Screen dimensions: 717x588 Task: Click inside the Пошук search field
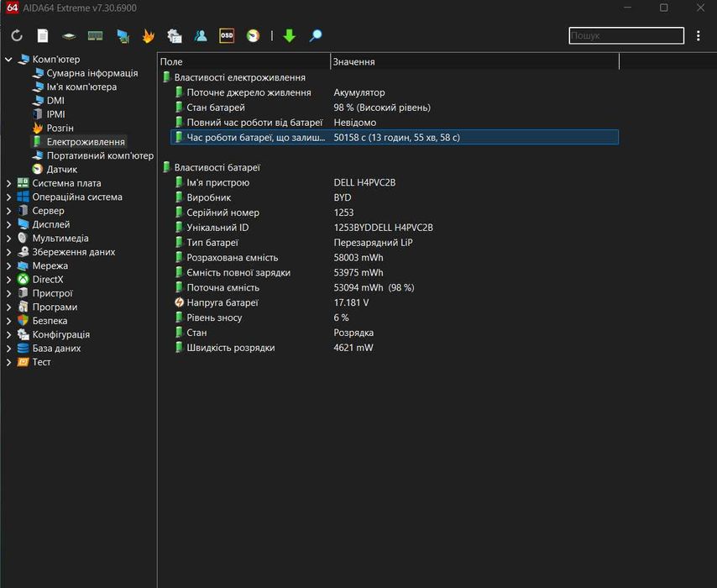point(625,36)
